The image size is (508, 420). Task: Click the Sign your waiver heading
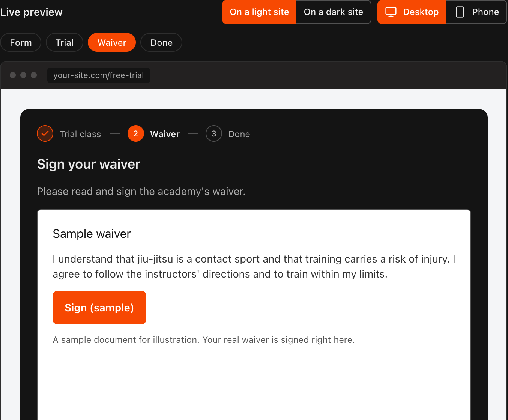point(89,164)
